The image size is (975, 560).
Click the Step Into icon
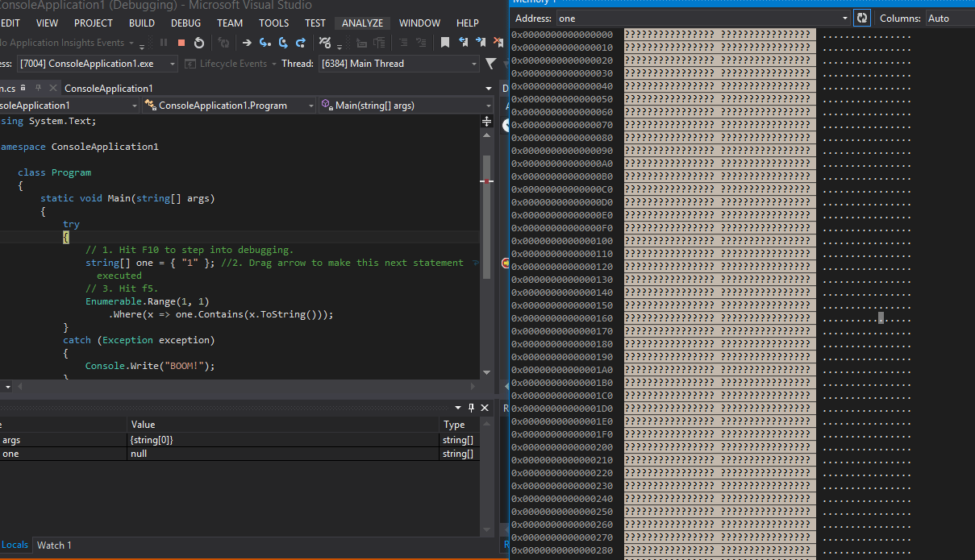pyautogui.click(x=265, y=43)
